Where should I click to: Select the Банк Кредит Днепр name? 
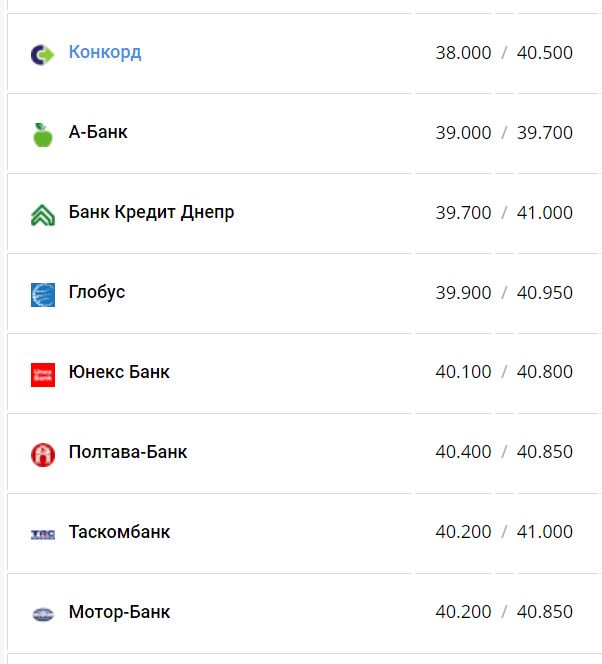151,212
